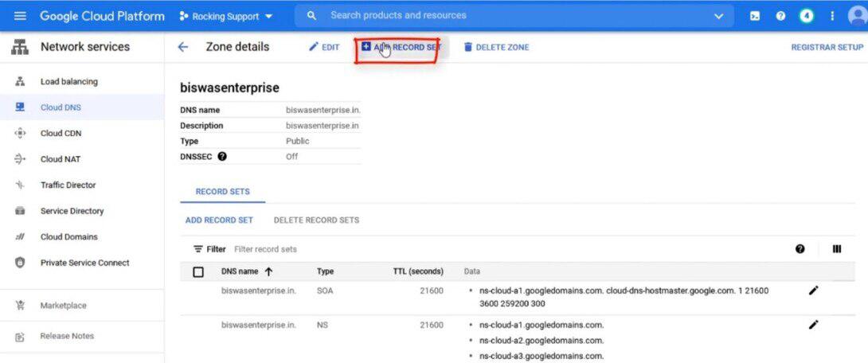868x363 pixels.
Task: Click the Private Service Connect icon
Action: (20, 263)
